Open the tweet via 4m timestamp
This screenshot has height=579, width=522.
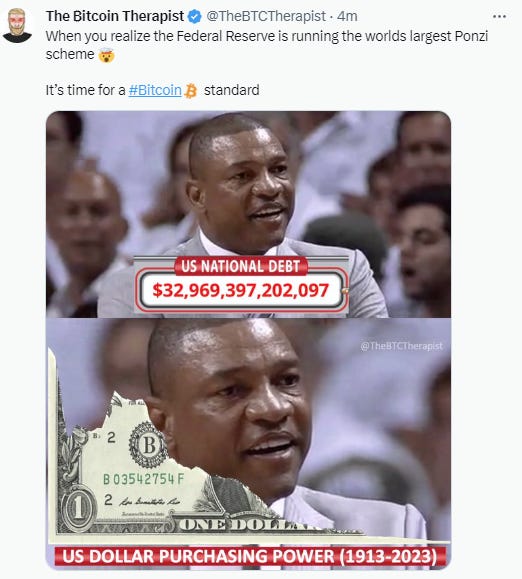347,16
